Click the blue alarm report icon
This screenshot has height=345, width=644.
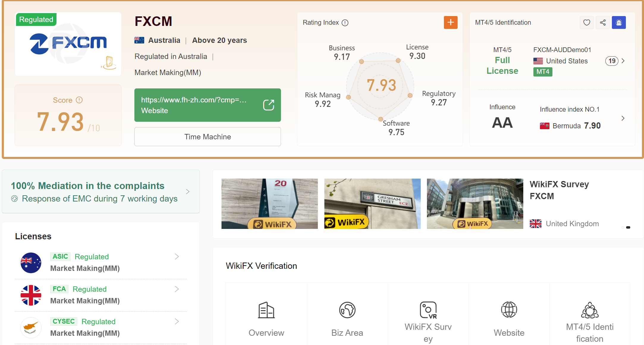coord(619,22)
